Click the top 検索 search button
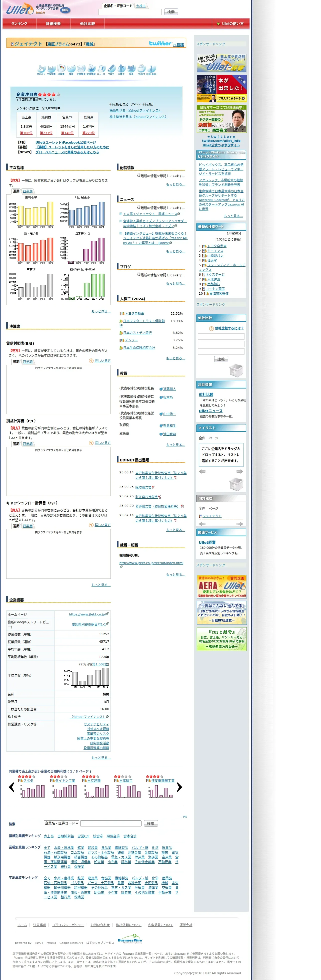321x980 pixels. click(x=171, y=12)
